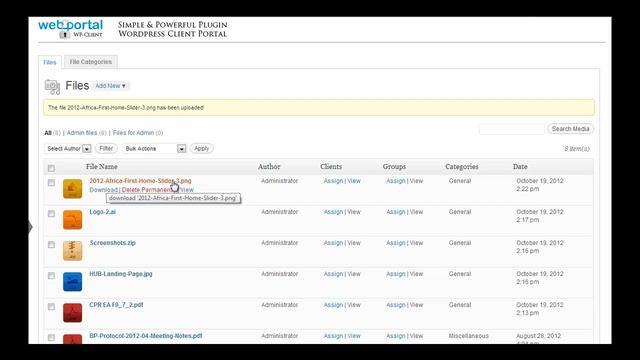Screen dimensions: 640x360
Task: View clients of CPR EA F9_7_2.pdf
Action: 354,305
